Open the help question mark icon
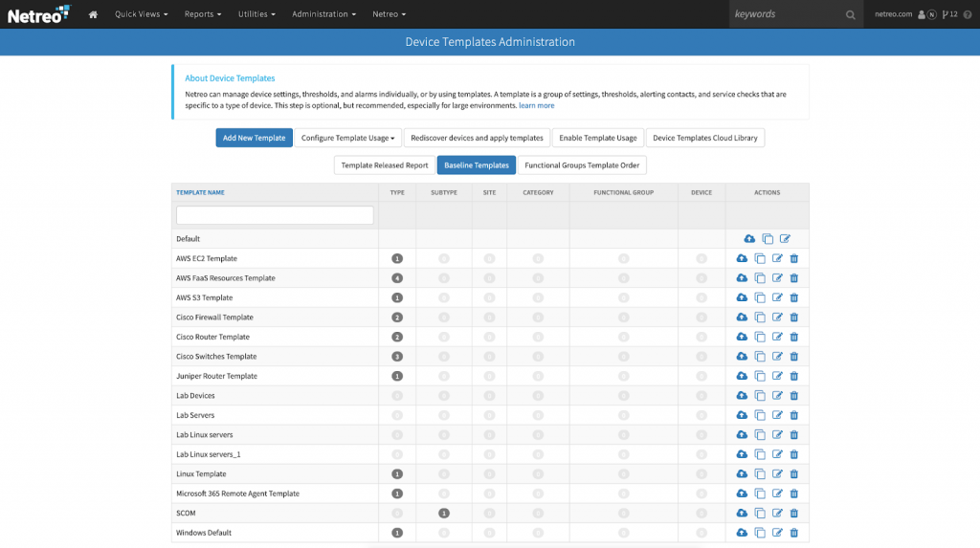The width and height of the screenshot is (980, 548). tap(968, 14)
